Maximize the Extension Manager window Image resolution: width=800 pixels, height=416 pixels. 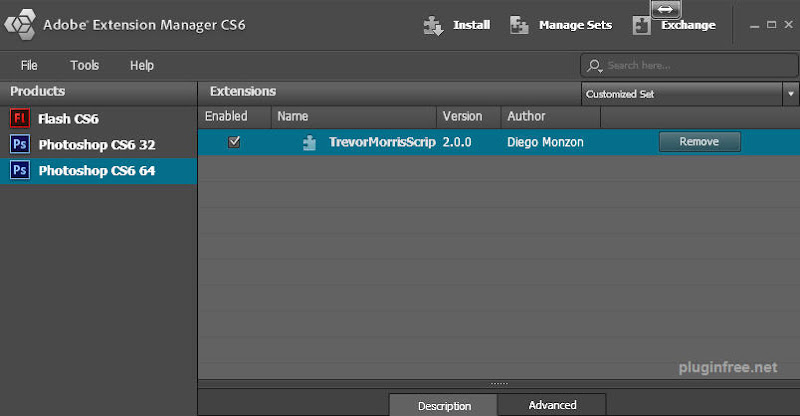click(771, 25)
